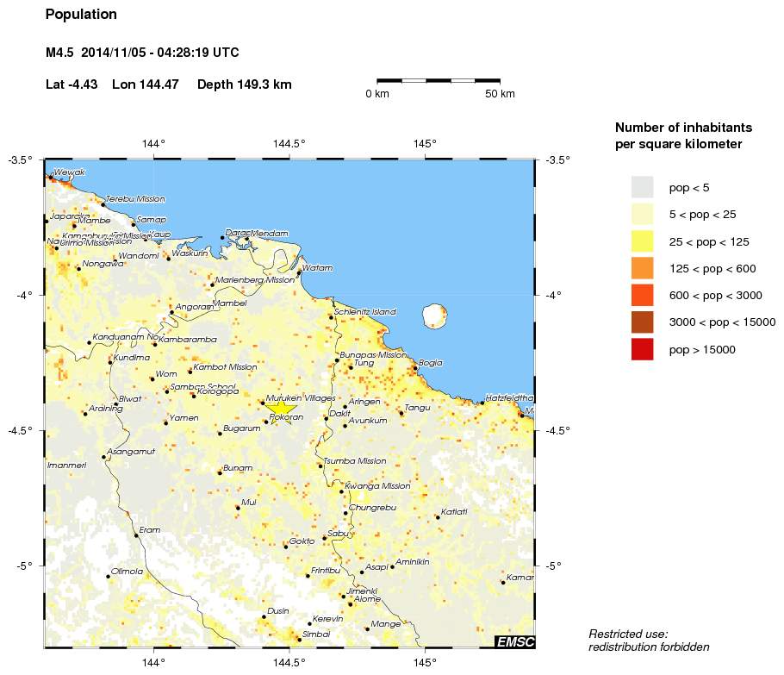This screenshot has height=675, width=784.
Task: Select the orange '125 < pop < 600' swatch
Action: click(642, 268)
